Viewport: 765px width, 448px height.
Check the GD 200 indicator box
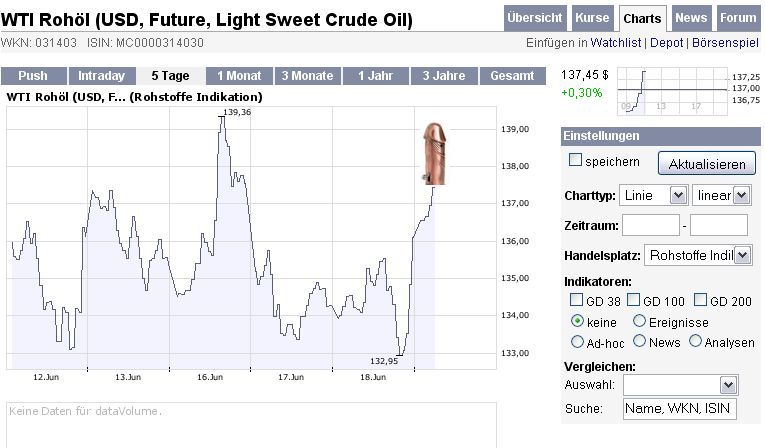[x=701, y=300]
